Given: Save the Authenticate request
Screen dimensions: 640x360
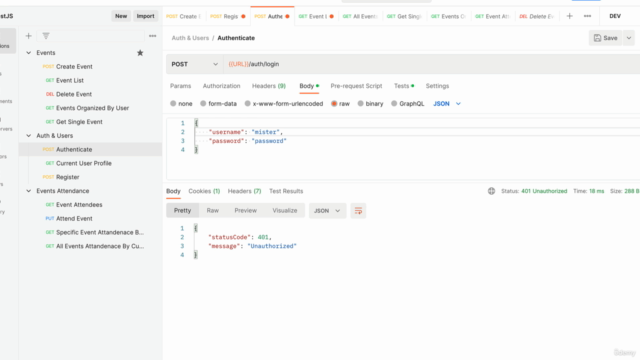Looking at the screenshot, I should [x=605, y=38].
